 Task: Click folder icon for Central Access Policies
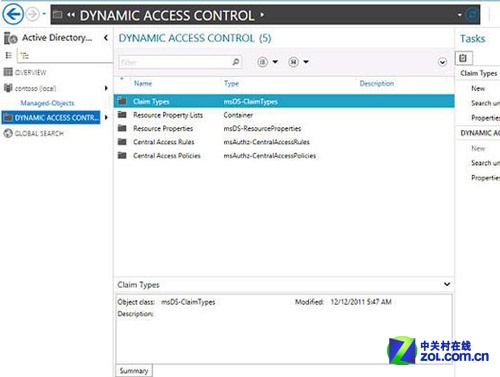tap(122, 155)
